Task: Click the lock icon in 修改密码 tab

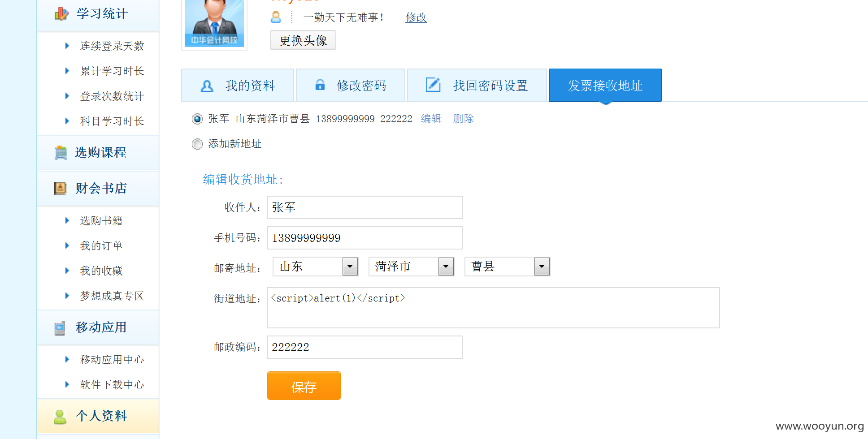Action: pos(320,85)
